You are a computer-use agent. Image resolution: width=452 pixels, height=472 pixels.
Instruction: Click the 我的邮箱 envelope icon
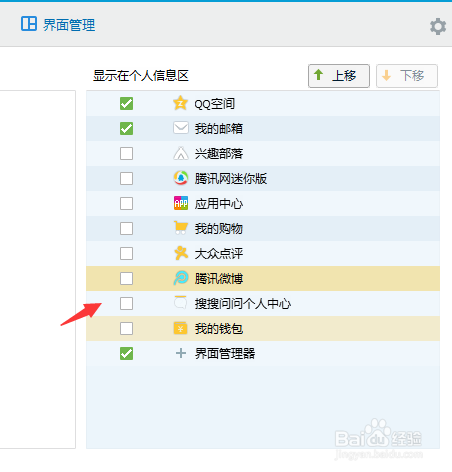pyautogui.click(x=181, y=128)
